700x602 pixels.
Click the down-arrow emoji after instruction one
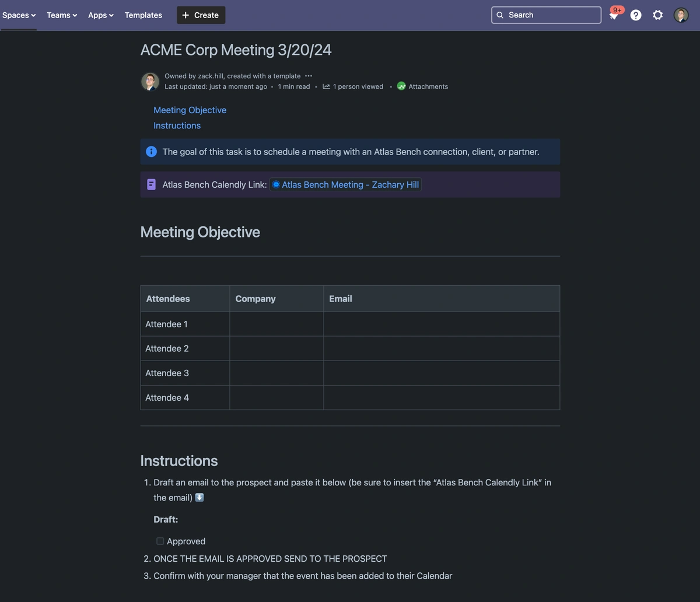point(199,498)
